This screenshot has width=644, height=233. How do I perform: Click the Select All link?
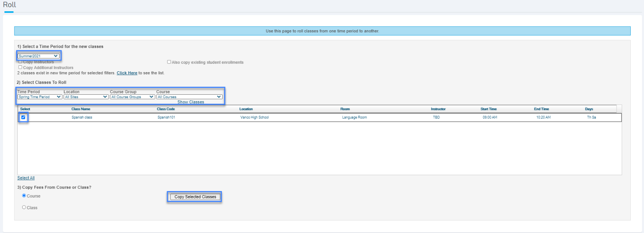26,178
